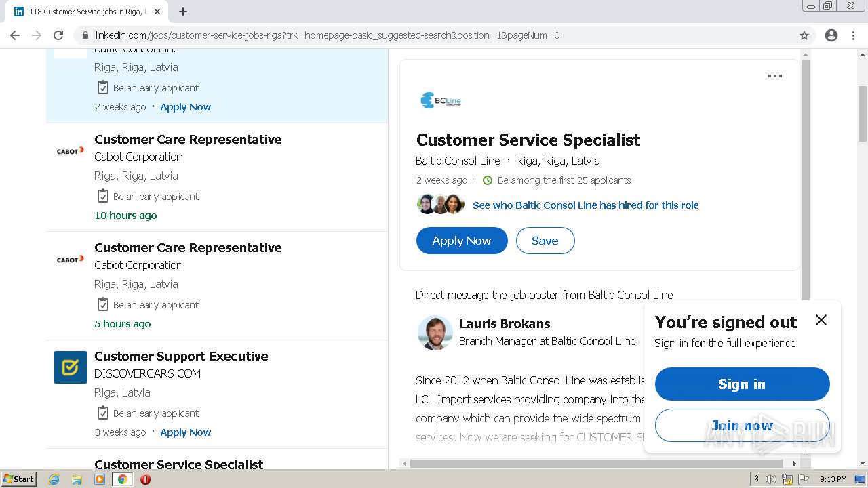This screenshot has width=868, height=488.
Task: Click red security icon in taskbar
Action: 145,479
